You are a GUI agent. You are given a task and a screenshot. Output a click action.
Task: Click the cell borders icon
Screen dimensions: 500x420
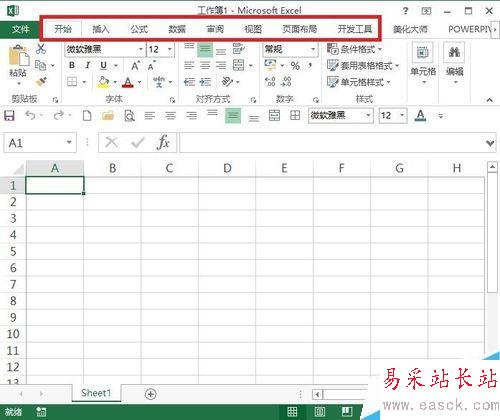coord(72,82)
